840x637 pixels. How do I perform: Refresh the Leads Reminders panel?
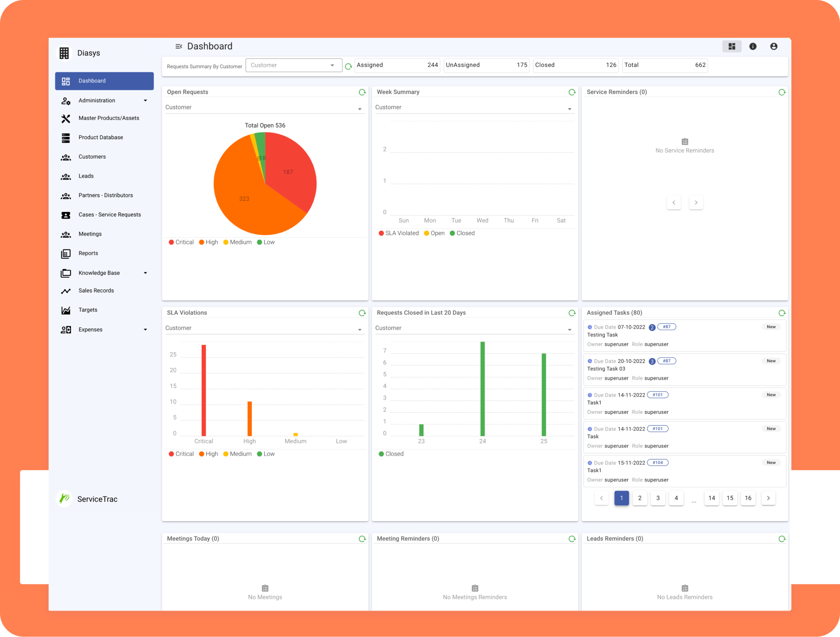point(782,539)
